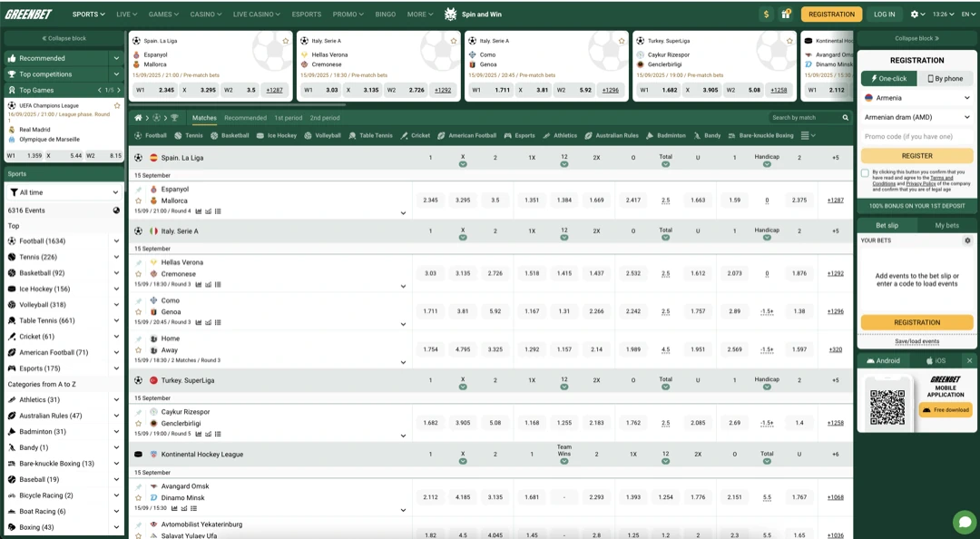Click the Spin and Win wheel icon
This screenshot has width=980, height=539.
pyautogui.click(x=451, y=14)
